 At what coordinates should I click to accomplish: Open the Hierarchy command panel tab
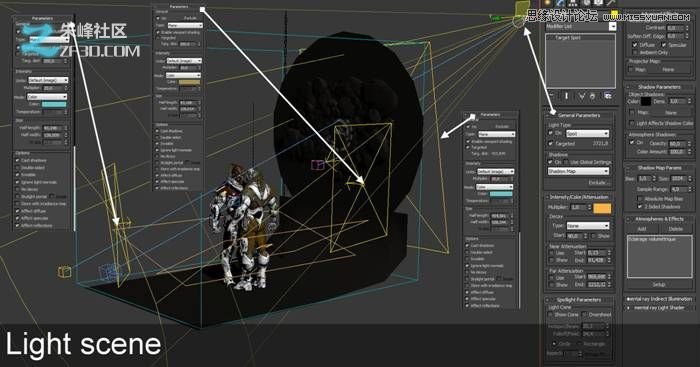coord(573,3)
